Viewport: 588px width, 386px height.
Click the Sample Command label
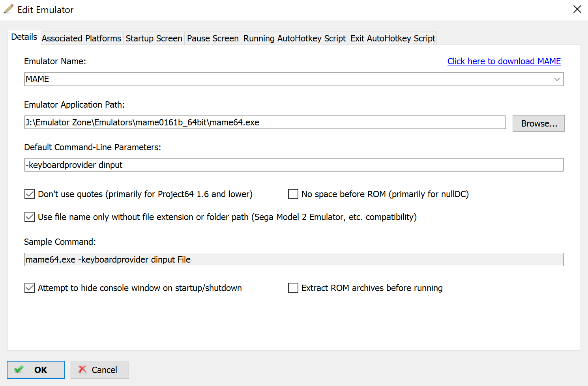coord(60,242)
